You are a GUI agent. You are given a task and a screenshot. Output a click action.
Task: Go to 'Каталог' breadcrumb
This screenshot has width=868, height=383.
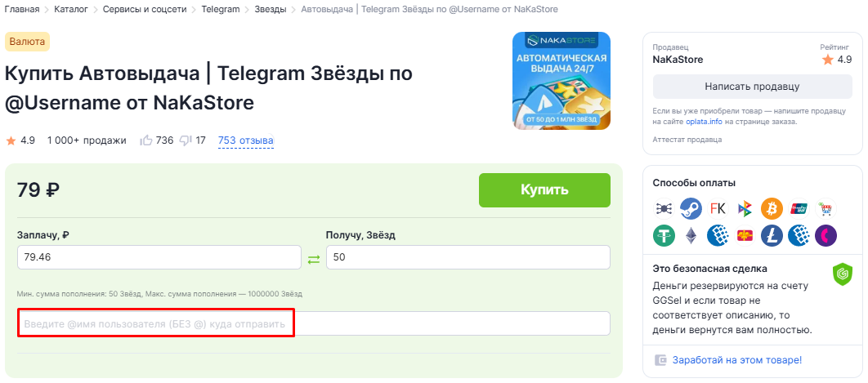click(x=71, y=10)
